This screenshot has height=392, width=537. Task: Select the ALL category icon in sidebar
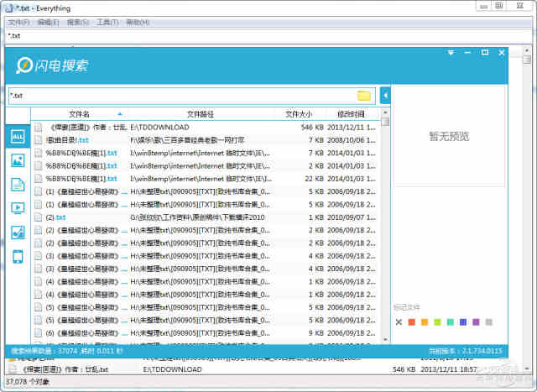(18, 136)
